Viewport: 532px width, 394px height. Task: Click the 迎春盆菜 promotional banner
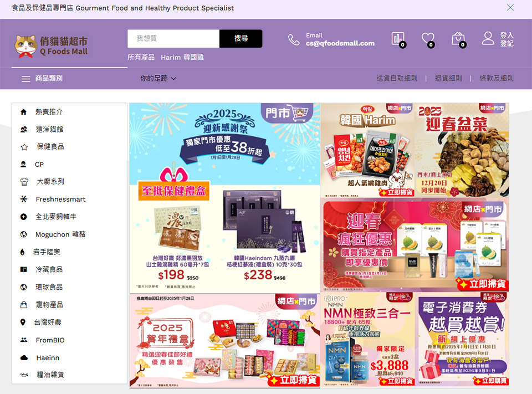coord(462,150)
